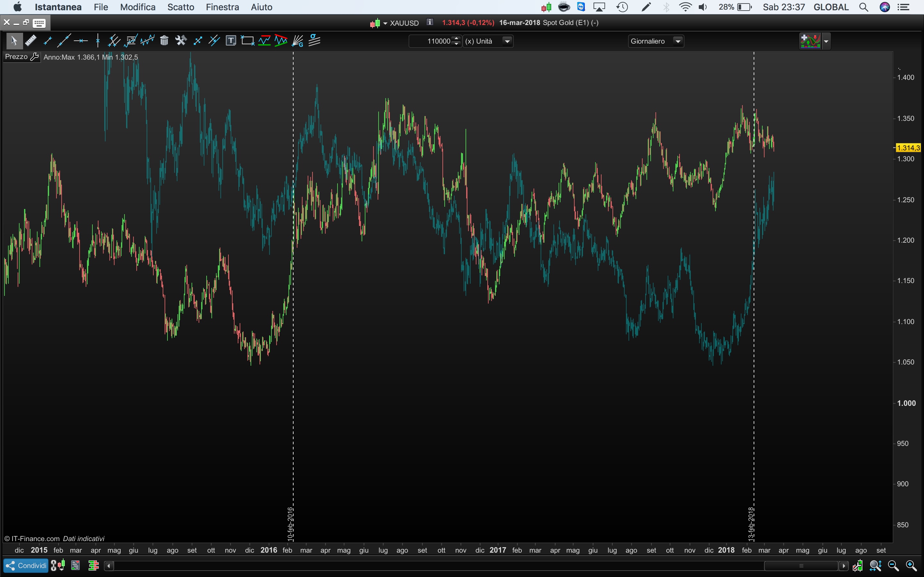Click the zoom out magnifier icon

tap(894, 565)
